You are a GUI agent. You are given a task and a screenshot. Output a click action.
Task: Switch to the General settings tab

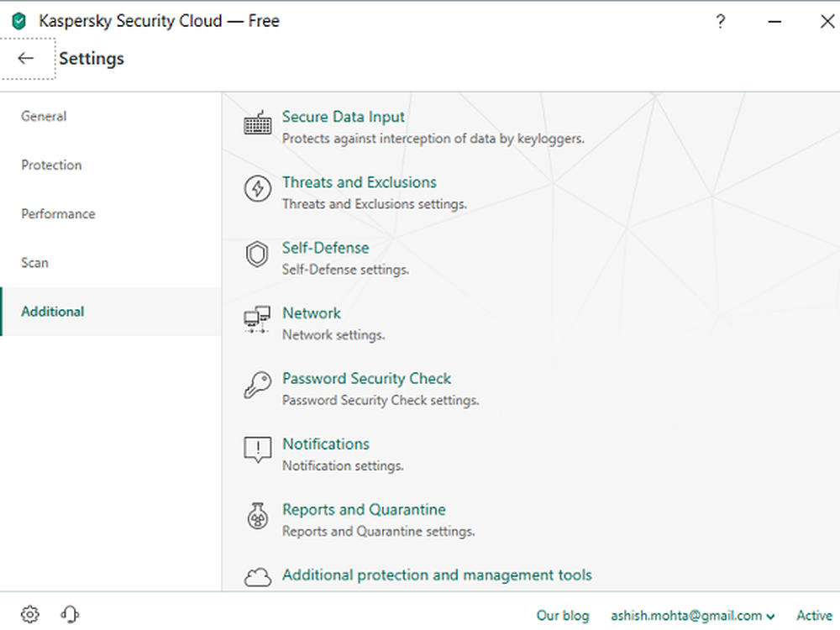(44, 116)
